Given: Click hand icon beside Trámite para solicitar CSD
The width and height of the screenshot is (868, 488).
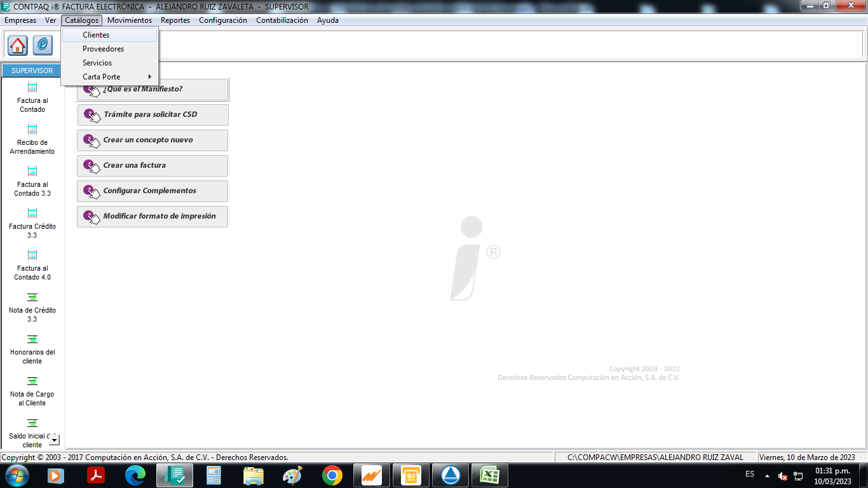Looking at the screenshot, I should point(92,115).
